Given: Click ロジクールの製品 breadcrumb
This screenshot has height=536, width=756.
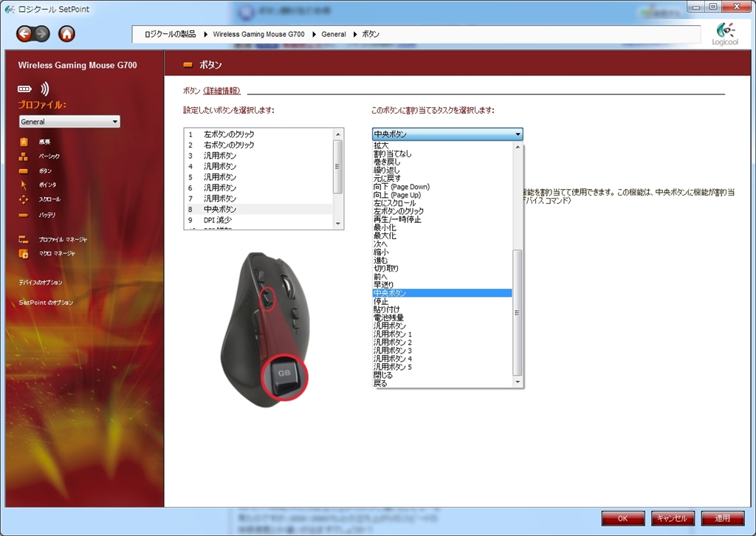Looking at the screenshot, I should click(171, 34).
